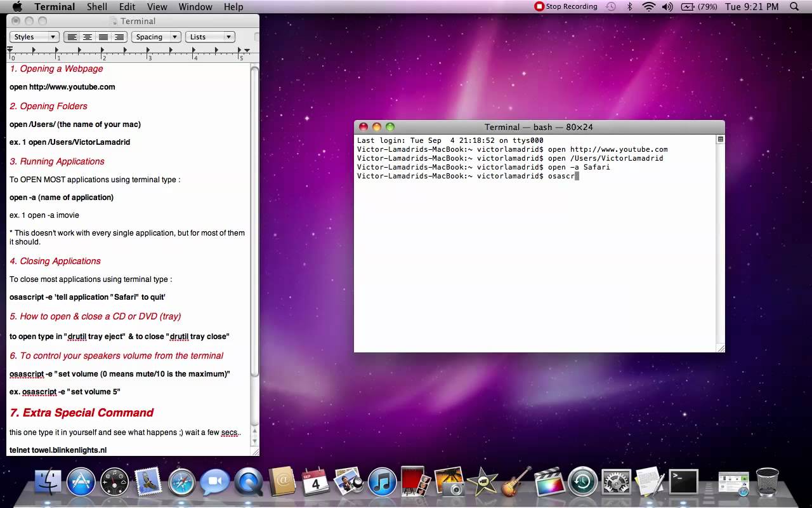Open the Shell menu

coord(97,7)
